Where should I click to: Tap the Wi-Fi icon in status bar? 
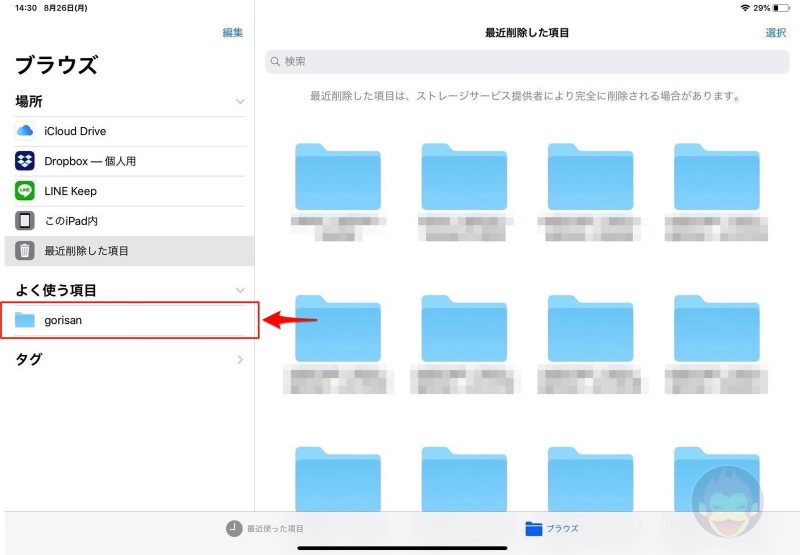745,8
